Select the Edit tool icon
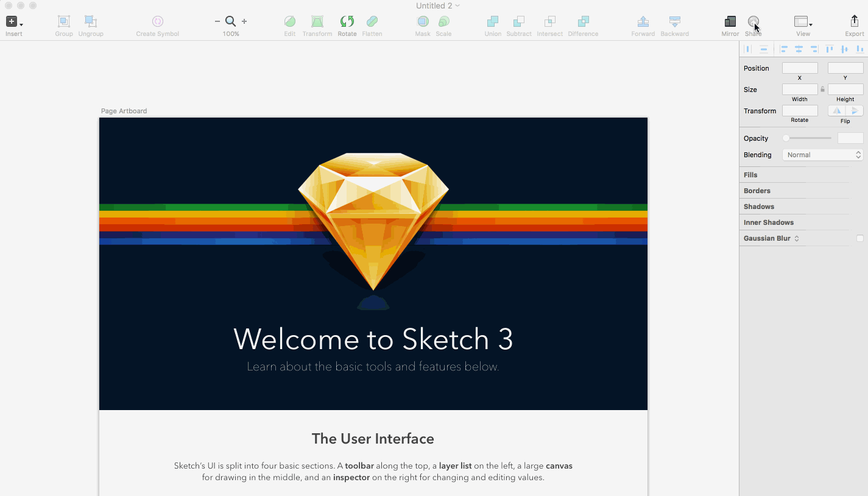The height and width of the screenshot is (496, 868). (290, 22)
